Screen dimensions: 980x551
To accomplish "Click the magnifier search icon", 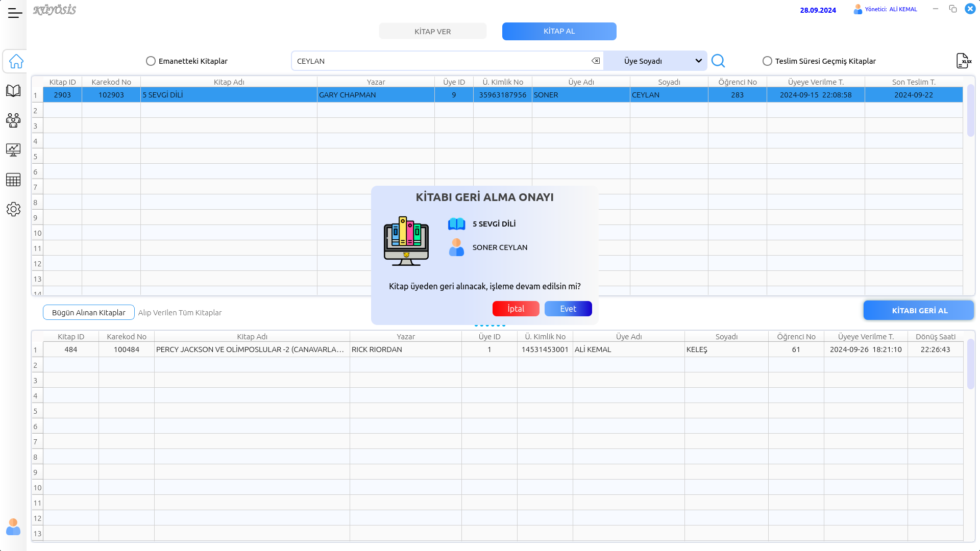I will click(x=718, y=61).
